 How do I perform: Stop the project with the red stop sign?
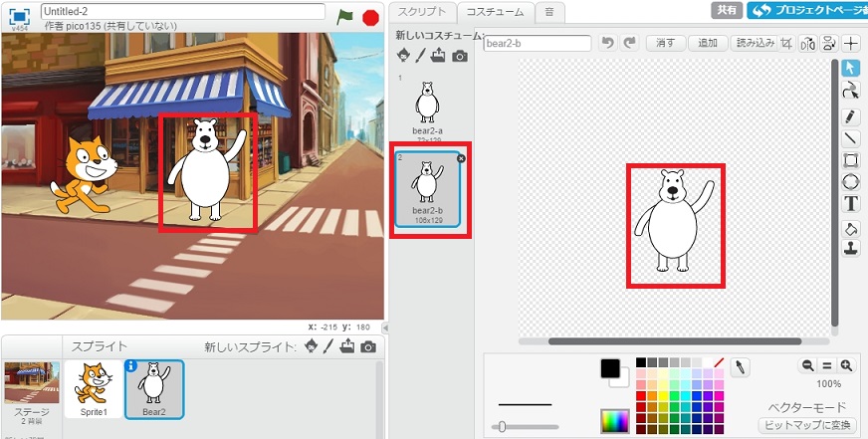(x=370, y=18)
